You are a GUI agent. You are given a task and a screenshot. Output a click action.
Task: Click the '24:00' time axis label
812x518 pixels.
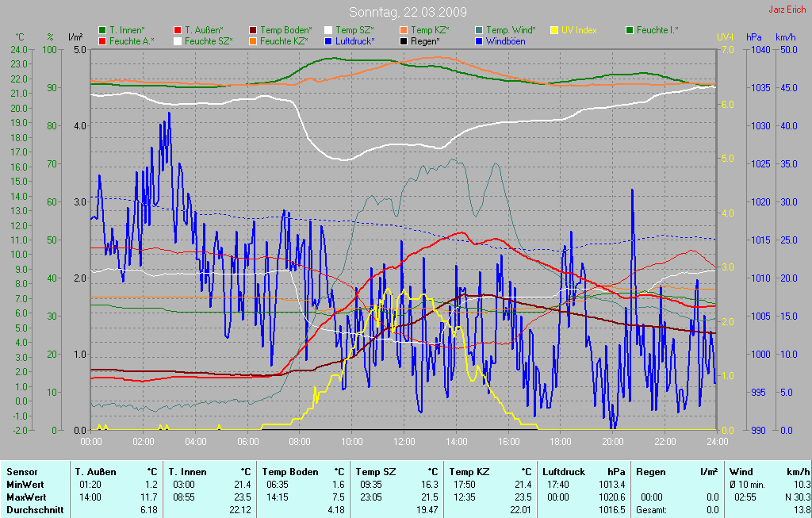click(717, 442)
